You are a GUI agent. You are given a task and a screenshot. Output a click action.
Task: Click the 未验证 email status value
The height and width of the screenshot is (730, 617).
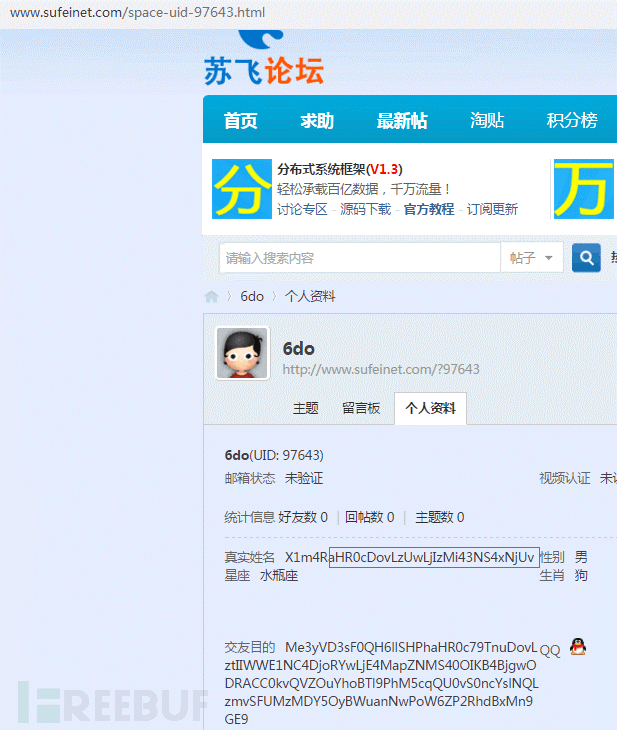[x=304, y=478]
